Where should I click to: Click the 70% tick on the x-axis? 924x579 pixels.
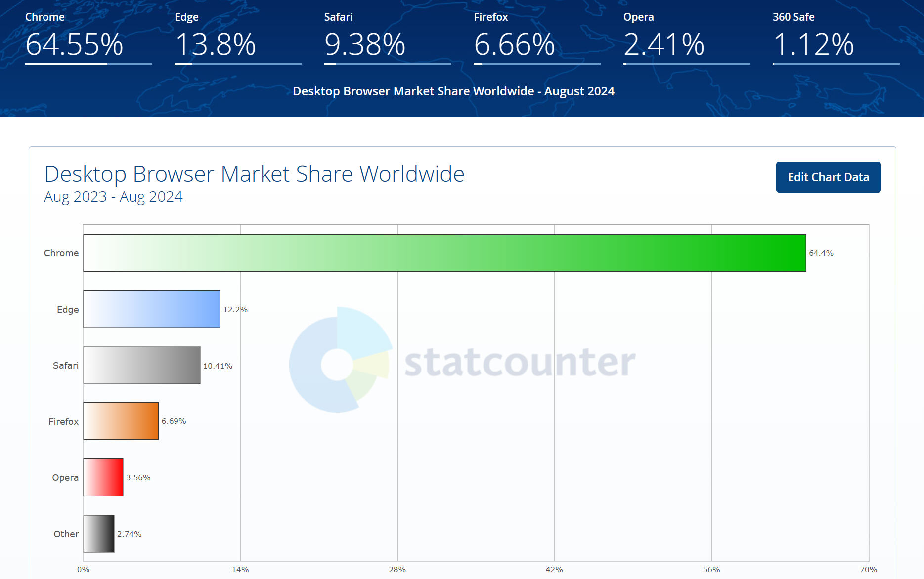click(869, 570)
